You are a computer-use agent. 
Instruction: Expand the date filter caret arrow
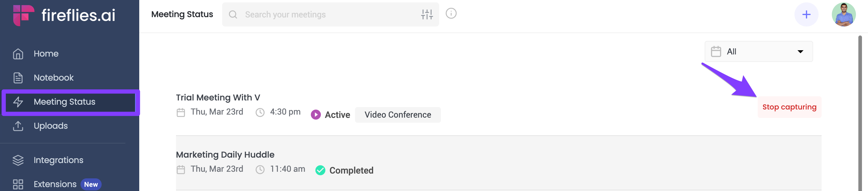[x=800, y=52]
